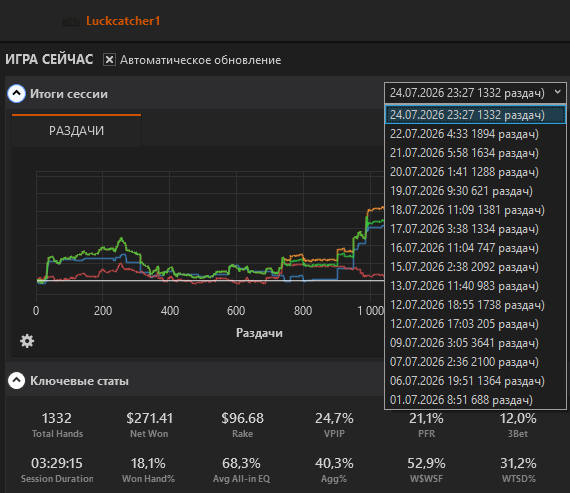Viewport: 570px width, 493px height.
Task: Select session 17.07.2026 3:38 1334 раздач
Action: [x=475, y=229]
